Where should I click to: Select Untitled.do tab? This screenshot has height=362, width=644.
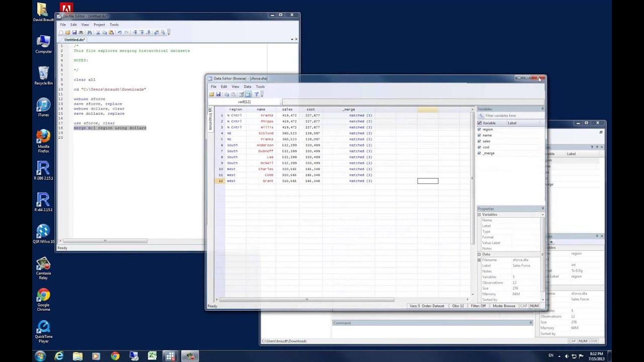74,40
